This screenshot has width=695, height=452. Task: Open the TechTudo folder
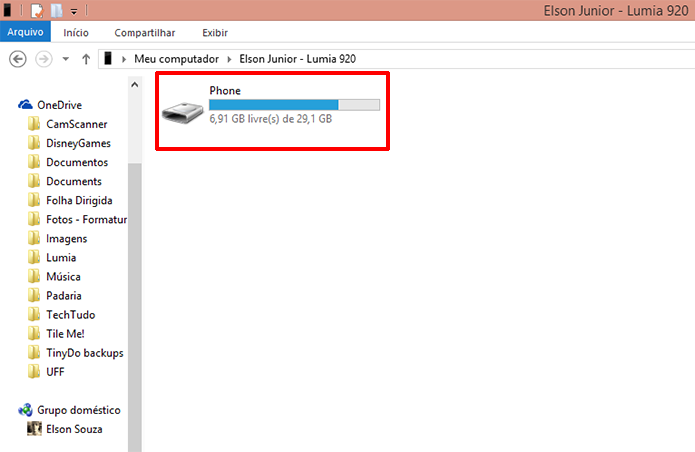(71, 315)
